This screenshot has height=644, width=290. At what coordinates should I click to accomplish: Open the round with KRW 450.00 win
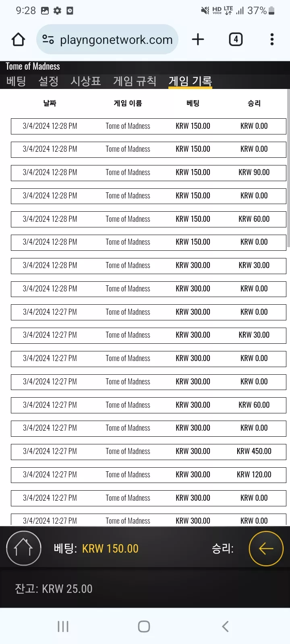(149, 451)
